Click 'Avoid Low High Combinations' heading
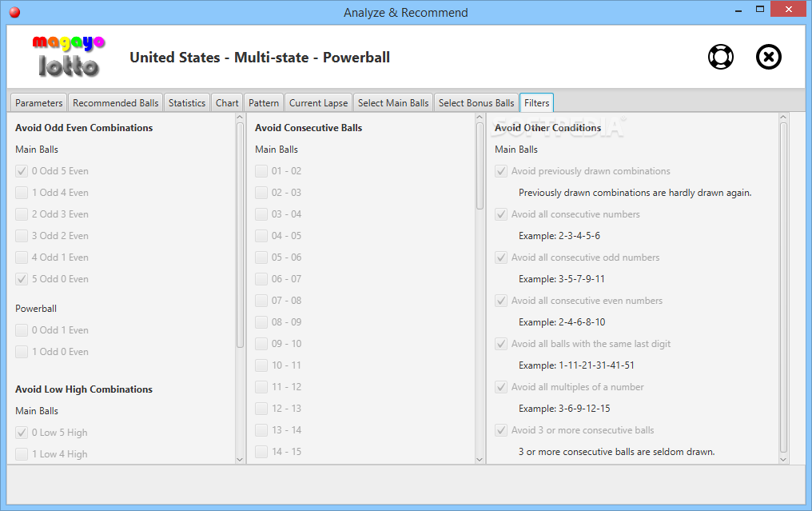Screen dimensions: 812x511 coord(84,389)
